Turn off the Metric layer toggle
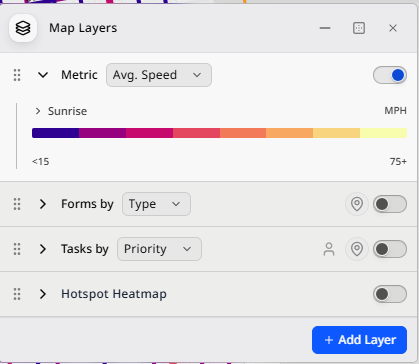 390,75
